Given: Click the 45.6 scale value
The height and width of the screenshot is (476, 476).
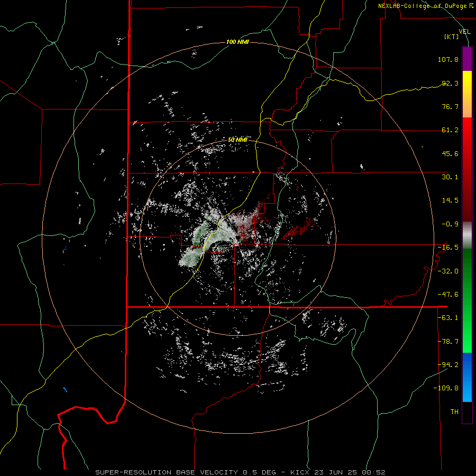Looking at the screenshot, I should tap(450, 153).
